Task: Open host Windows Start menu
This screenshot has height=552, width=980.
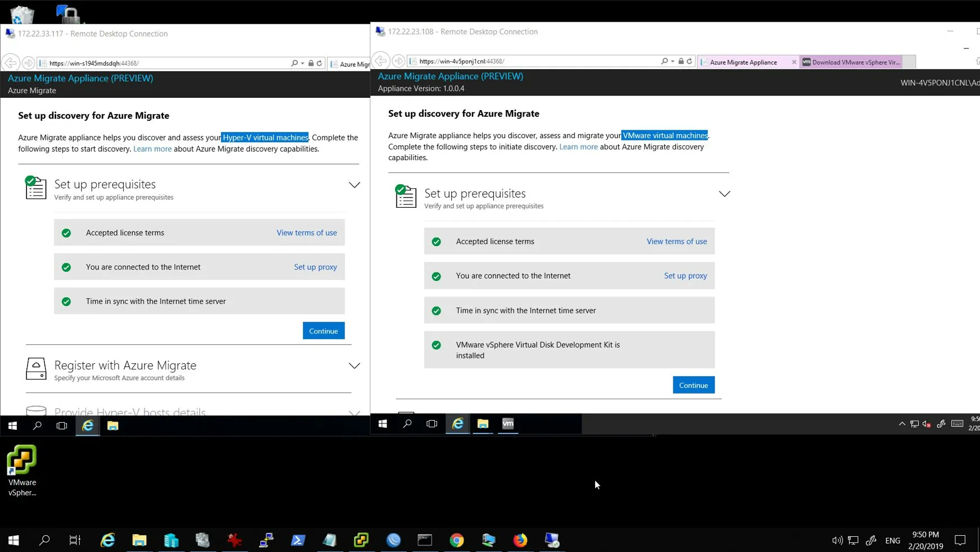Action: pyautogui.click(x=13, y=540)
